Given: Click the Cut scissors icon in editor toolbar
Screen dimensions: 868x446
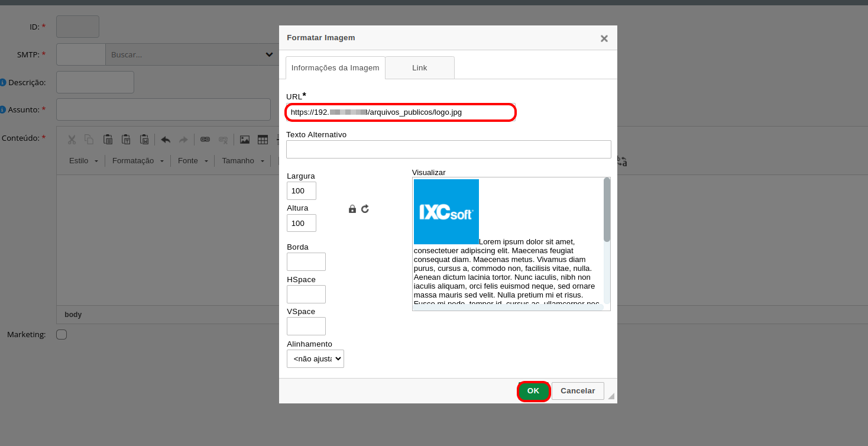Looking at the screenshot, I should [72, 140].
